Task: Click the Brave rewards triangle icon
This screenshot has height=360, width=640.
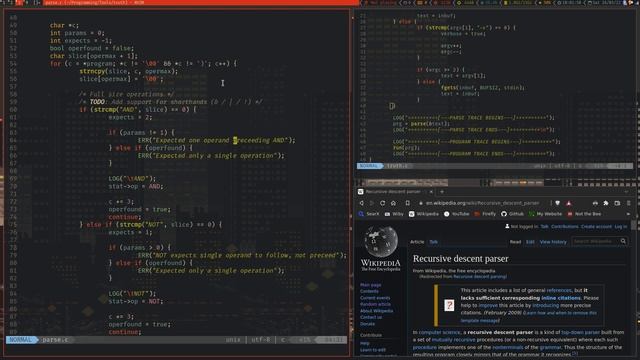Action: [x=569, y=203]
